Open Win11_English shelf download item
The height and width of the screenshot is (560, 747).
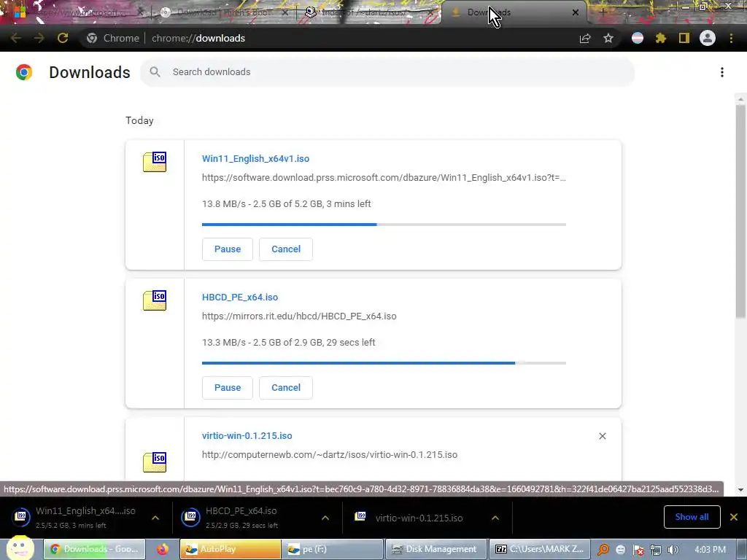pos(75,518)
